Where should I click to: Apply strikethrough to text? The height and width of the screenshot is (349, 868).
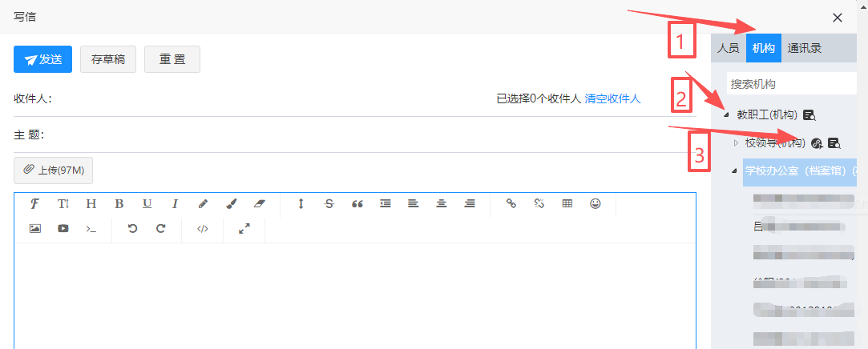tap(329, 203)
